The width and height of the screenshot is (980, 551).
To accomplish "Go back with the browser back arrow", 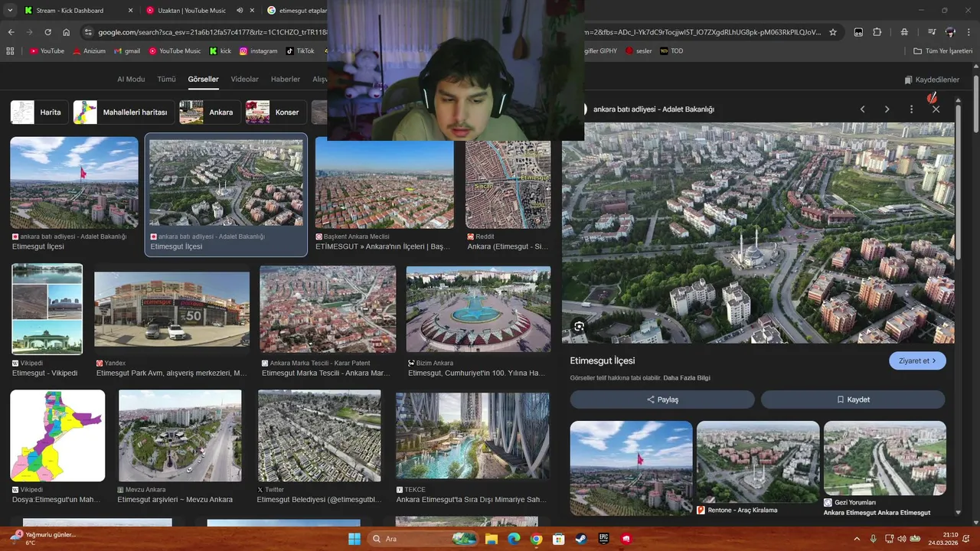I will click(11, 32).
